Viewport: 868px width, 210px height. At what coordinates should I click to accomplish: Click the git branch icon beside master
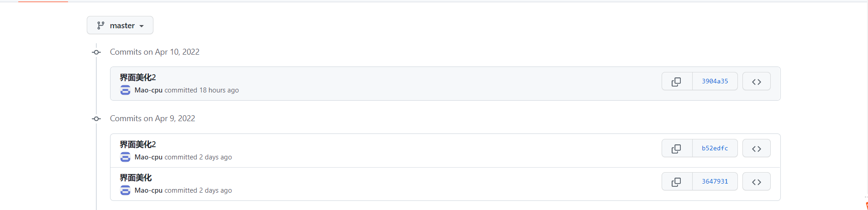coord(101,26)
